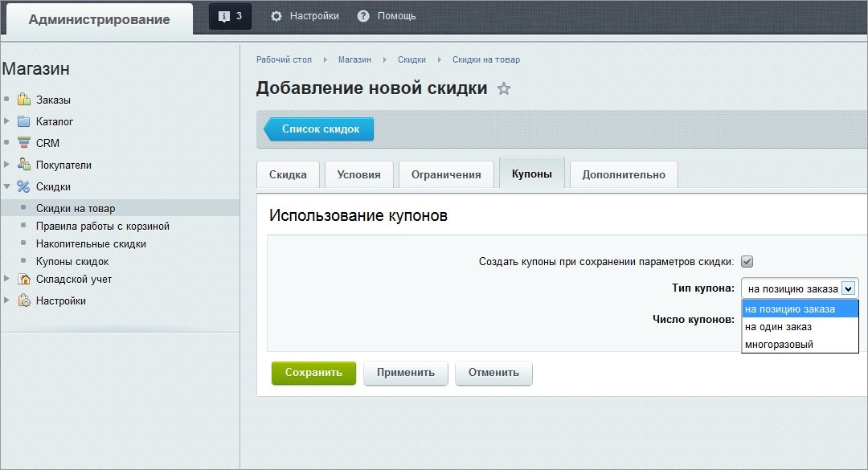Click the question mark help icon

point(363,16)
